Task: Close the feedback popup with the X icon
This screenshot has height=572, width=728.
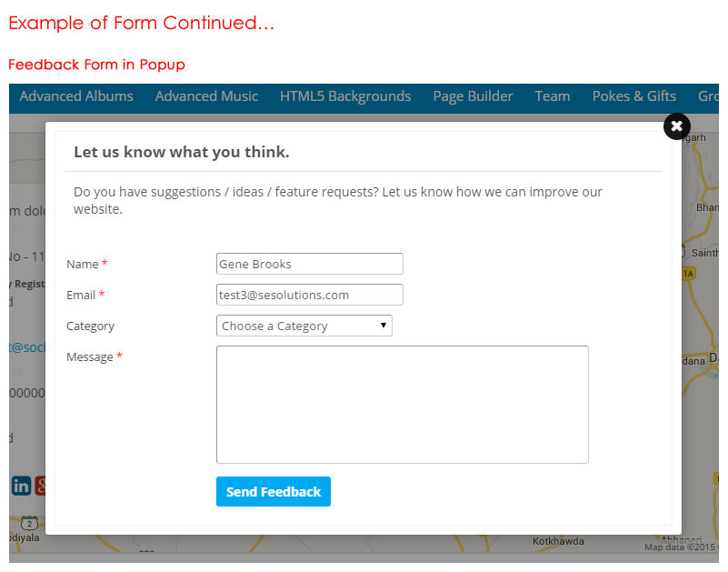Action: pos(676,126)
